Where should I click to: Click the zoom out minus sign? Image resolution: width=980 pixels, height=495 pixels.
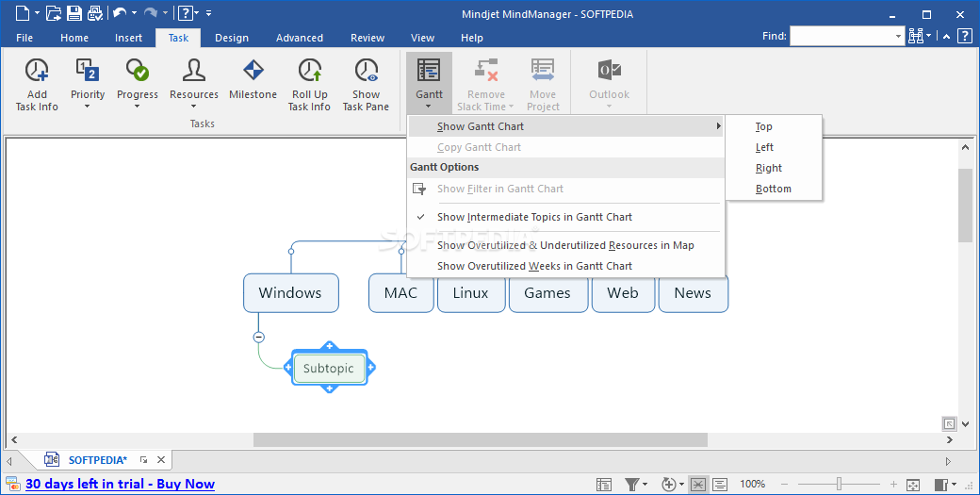click(x=784, y=485)
